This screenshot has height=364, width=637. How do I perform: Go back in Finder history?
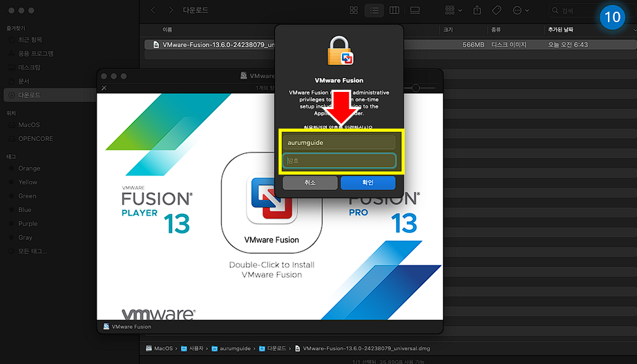[153, 10]
